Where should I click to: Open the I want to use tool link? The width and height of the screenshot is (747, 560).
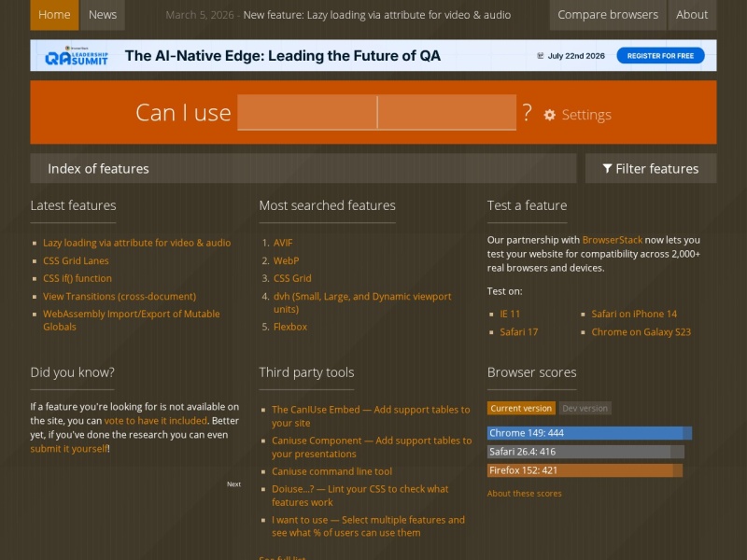coord(368,526)
